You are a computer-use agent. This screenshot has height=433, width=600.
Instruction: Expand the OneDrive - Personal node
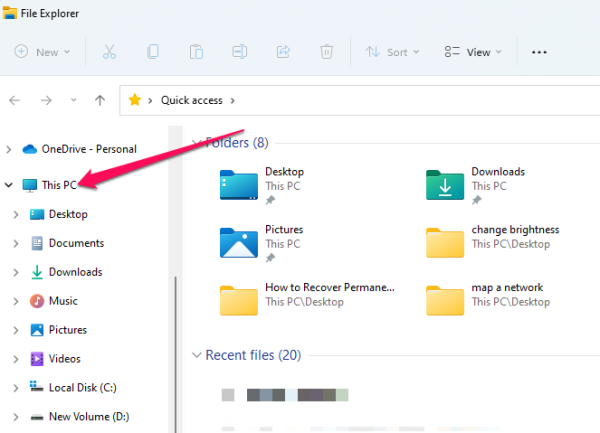tap(9, 149)
